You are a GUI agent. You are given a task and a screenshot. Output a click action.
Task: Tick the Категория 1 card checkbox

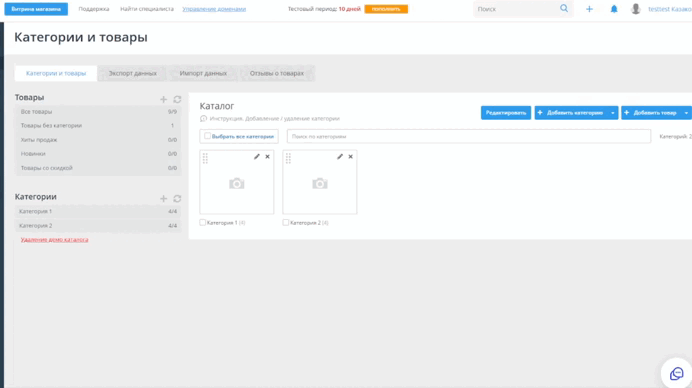coord(203,222)
